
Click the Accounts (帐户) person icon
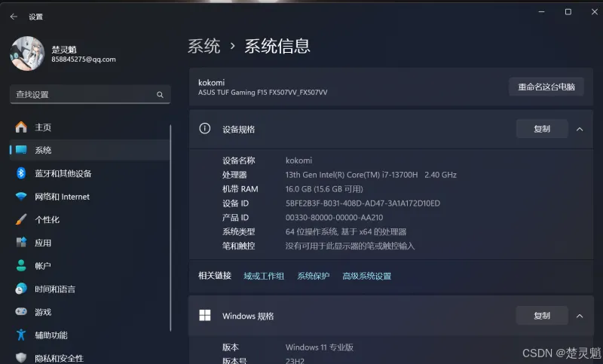click(x=21, y=266)
